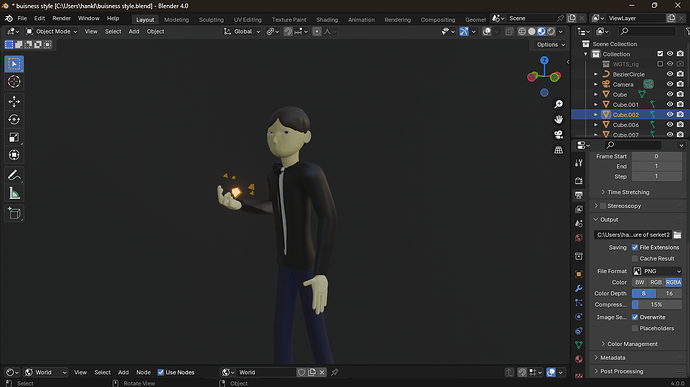The image size is (690, 387).
Task: Open the View Layer properties tab
Action: (x=579, y=209)
